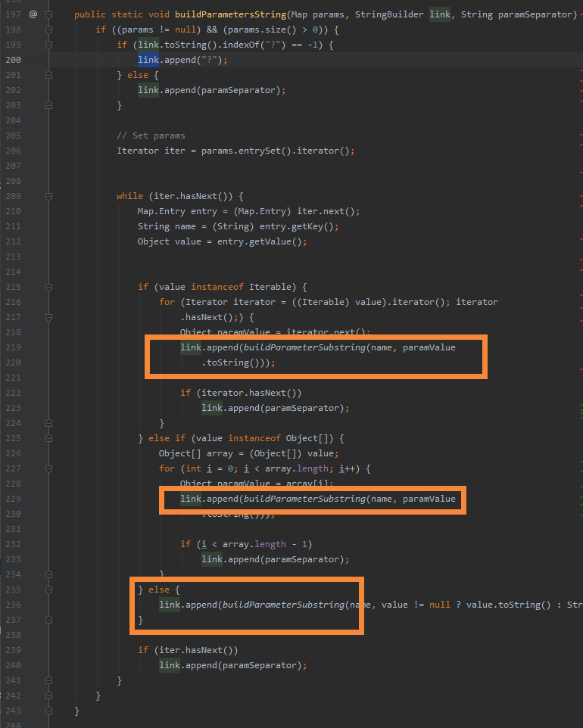Click entrySet() in the Iterator iter line
The width and height of the screenshot is (583, 728).
click(x=265, y=151)
